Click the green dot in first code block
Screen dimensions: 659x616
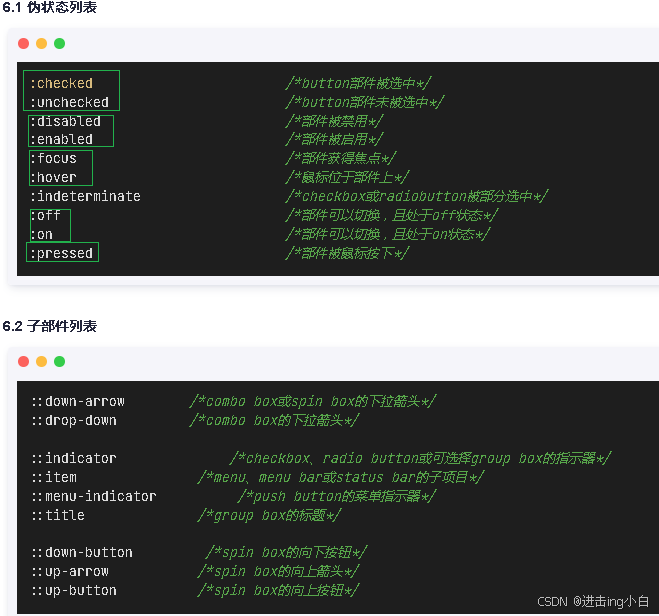(x=60, y=44)
